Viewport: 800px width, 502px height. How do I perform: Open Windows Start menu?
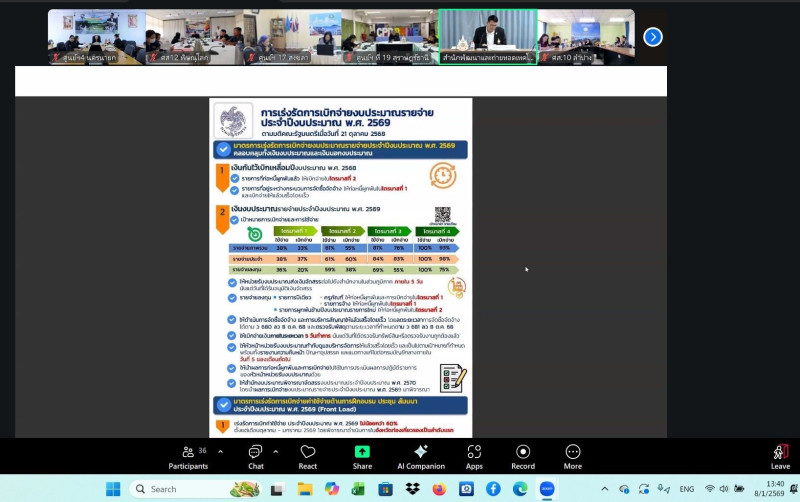click(113, 489)
